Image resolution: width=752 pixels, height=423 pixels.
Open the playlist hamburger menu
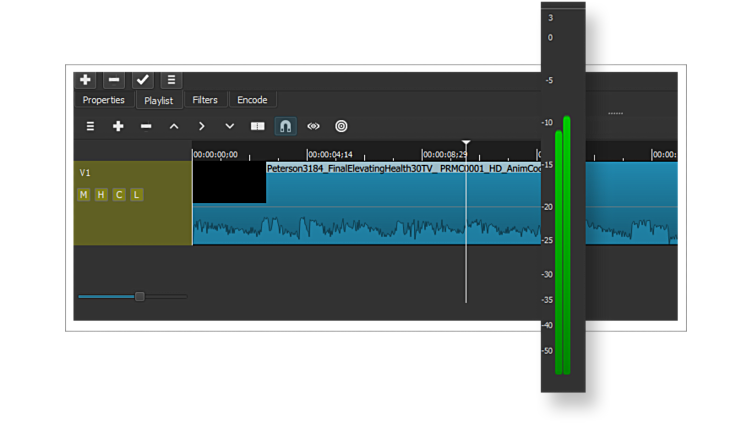(x=171, y=80)
